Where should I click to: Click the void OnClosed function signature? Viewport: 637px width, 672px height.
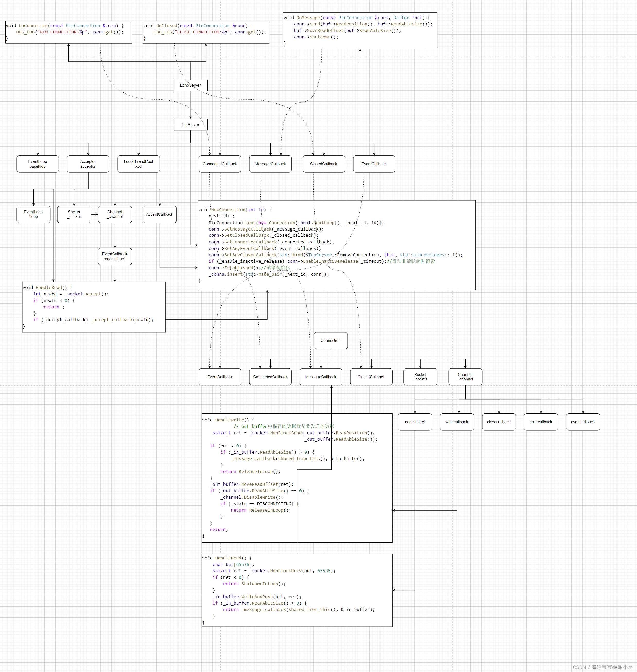(198, 26)
